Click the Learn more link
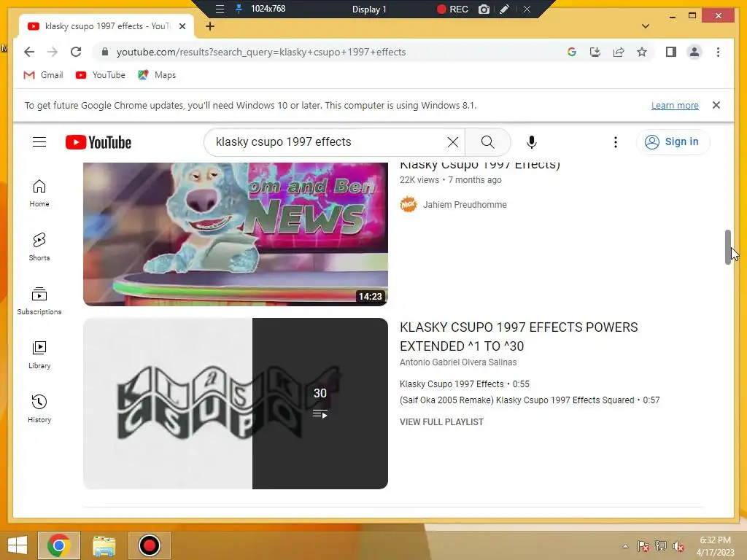Screen dimensions: 747x560 675,105
